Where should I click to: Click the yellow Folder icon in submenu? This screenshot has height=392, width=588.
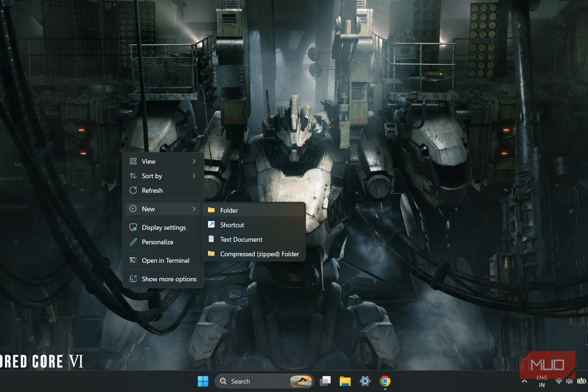211,210
